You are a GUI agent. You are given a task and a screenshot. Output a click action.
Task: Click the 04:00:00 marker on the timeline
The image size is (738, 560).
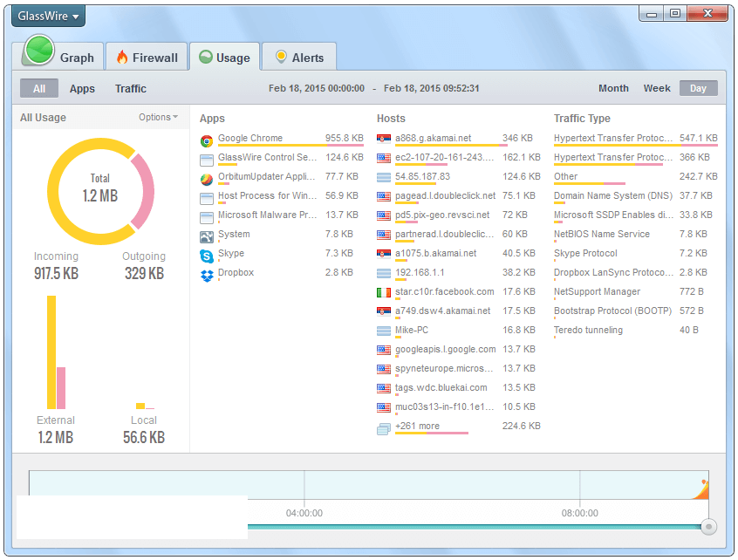point(304,513)
